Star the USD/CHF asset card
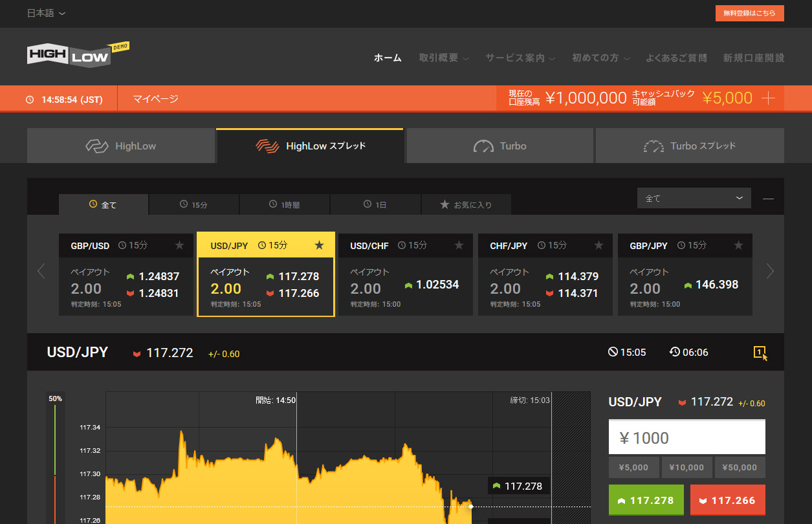 click(x=459, y=245)
